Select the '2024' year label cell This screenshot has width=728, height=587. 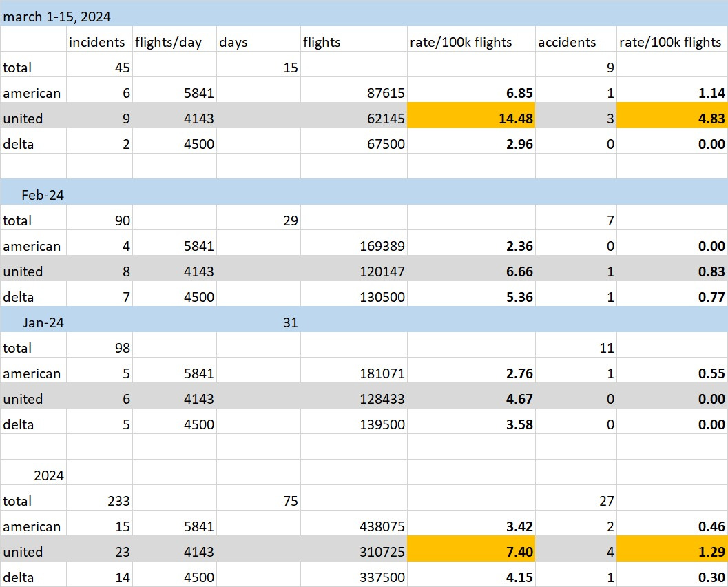(x=34, y=473)
